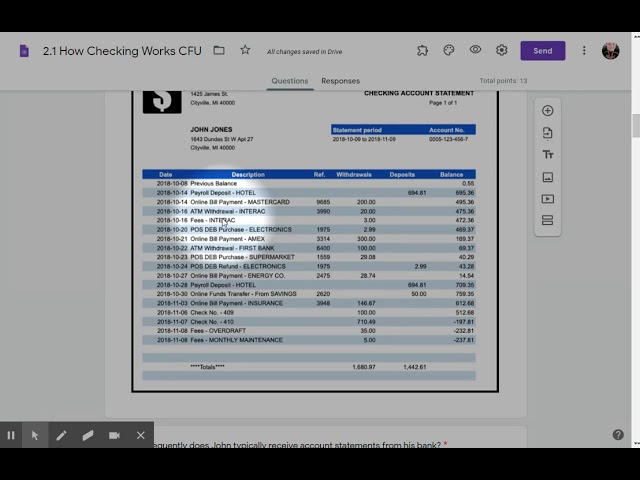This screenshot has width=640, height=480.
Task: Add title and description Tt icon
Action: (x=548, y=155)
